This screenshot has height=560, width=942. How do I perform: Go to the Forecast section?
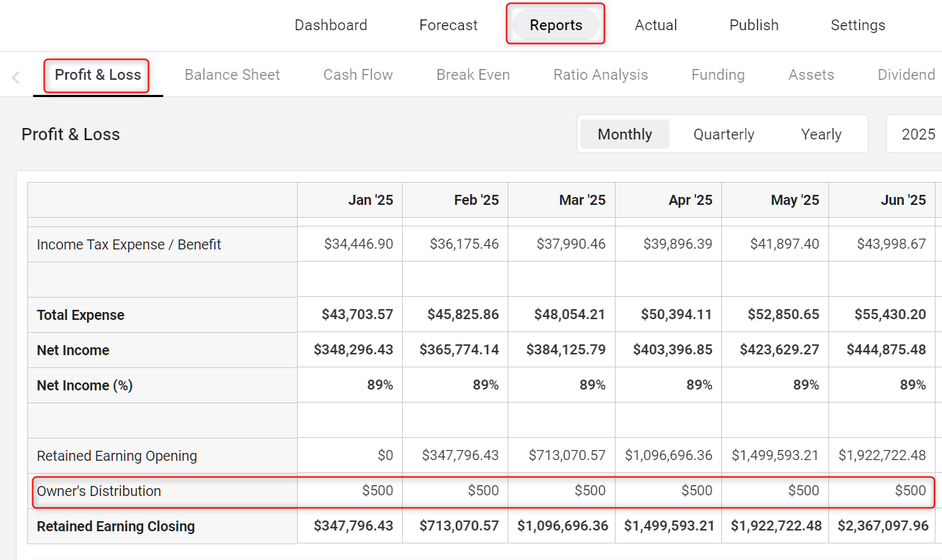click(x=448, y=25)
